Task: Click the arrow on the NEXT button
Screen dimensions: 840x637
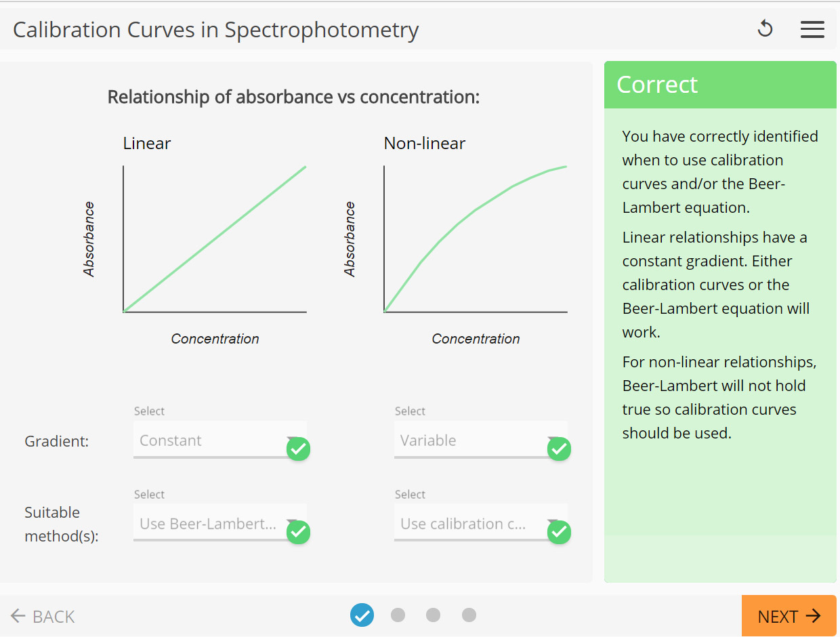Action: pyautogui.click(x=813, y=616)
